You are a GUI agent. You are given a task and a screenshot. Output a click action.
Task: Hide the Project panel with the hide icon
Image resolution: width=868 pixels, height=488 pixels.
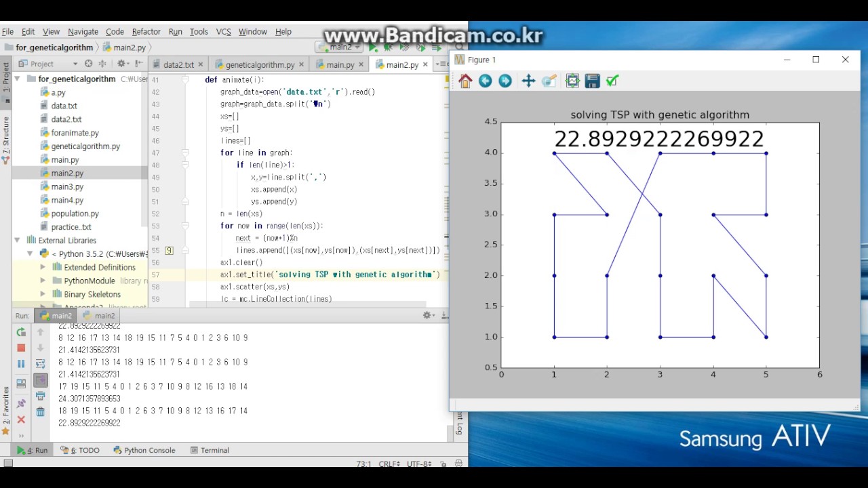pos(140,64)
